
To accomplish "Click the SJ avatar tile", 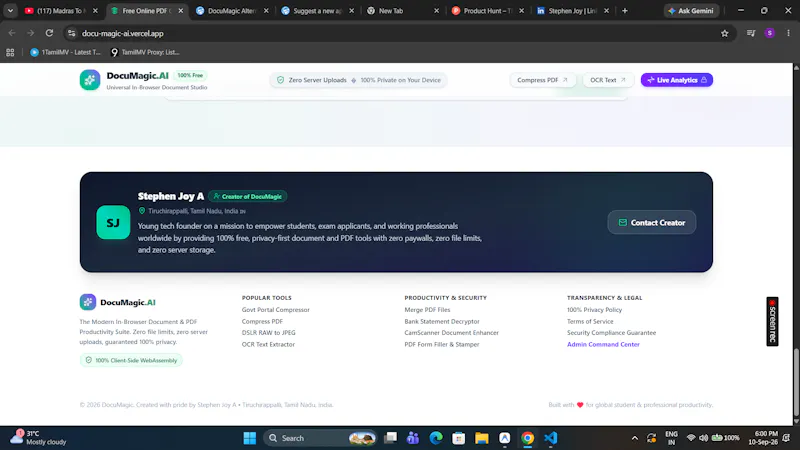I will coord(113,222).
